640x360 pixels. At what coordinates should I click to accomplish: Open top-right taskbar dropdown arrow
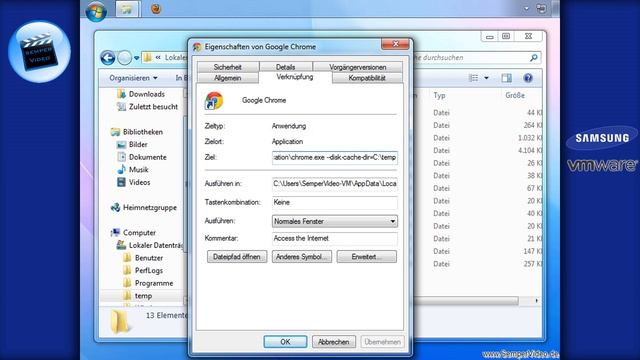click(x=526, y=9)
